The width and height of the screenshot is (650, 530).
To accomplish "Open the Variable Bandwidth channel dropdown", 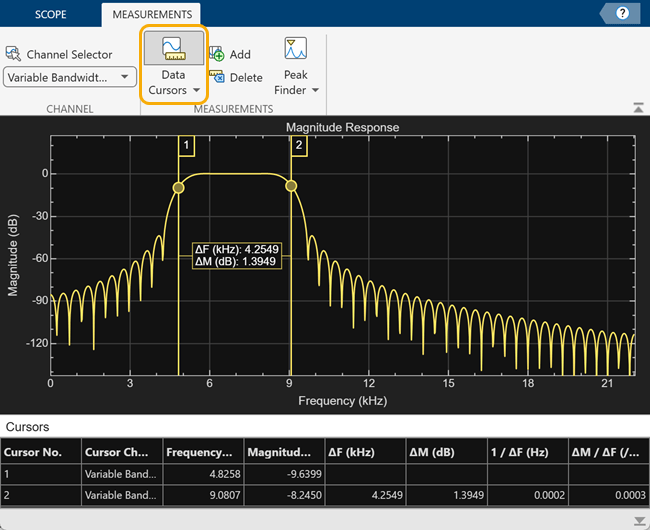I will coord(70,77).
